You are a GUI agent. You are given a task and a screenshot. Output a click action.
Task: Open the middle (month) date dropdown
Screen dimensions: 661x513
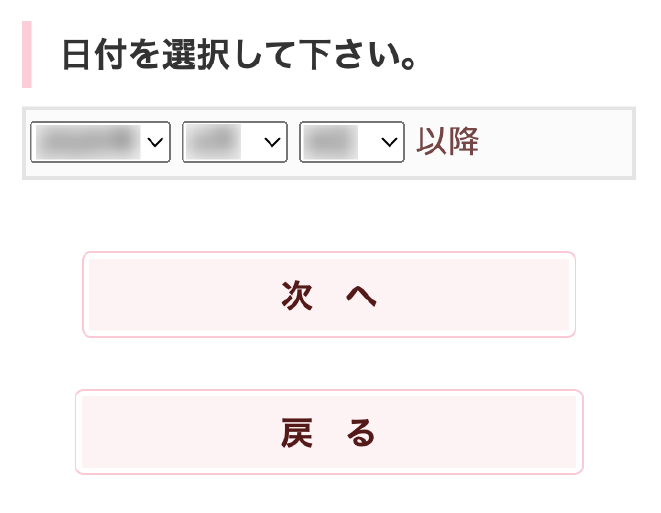pyautogui.click(x=234, y=142)
